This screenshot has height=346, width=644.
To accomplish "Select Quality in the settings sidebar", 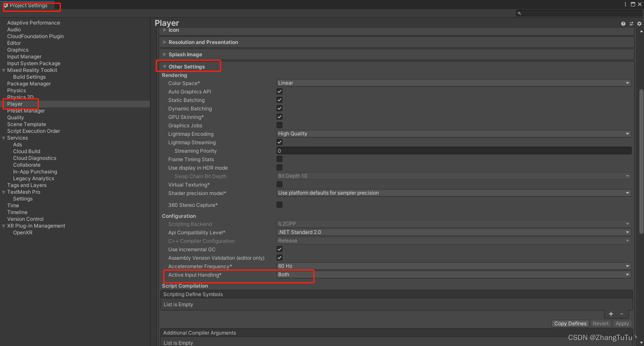I will coord(15,117).
